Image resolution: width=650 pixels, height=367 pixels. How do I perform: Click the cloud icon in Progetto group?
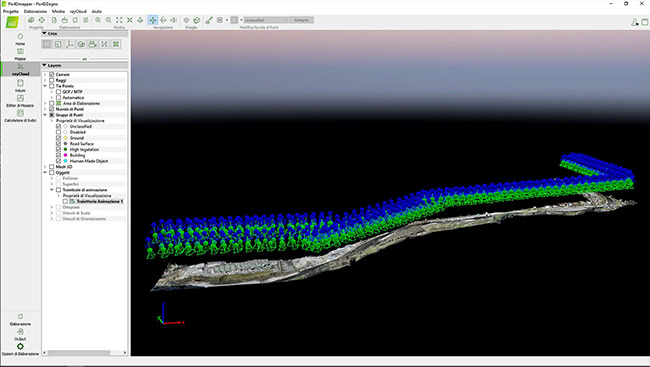tap(31, 20)
